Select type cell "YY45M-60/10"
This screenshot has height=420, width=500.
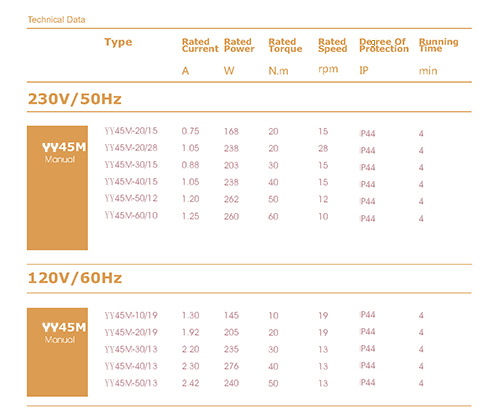point(131,215)
